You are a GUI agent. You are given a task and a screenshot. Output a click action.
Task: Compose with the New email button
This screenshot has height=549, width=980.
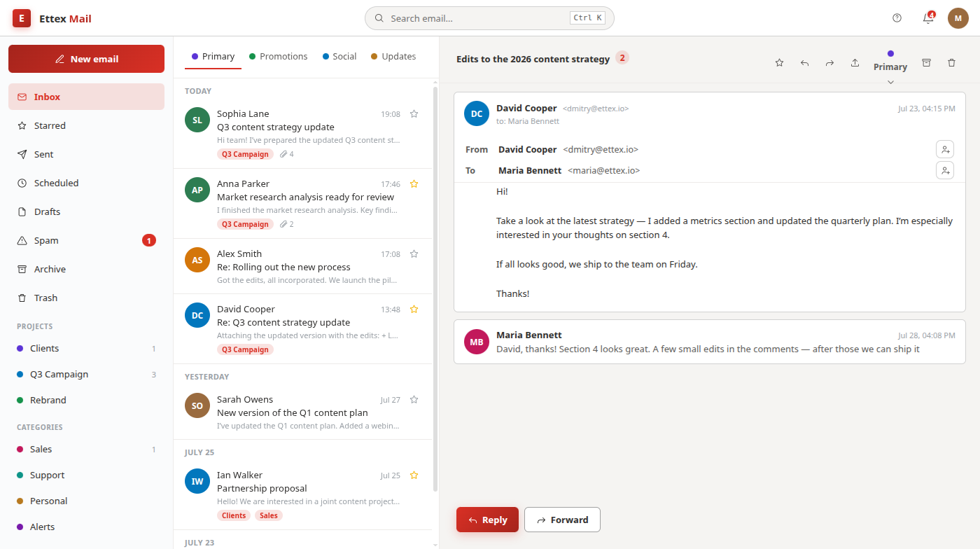coord(86,59)
